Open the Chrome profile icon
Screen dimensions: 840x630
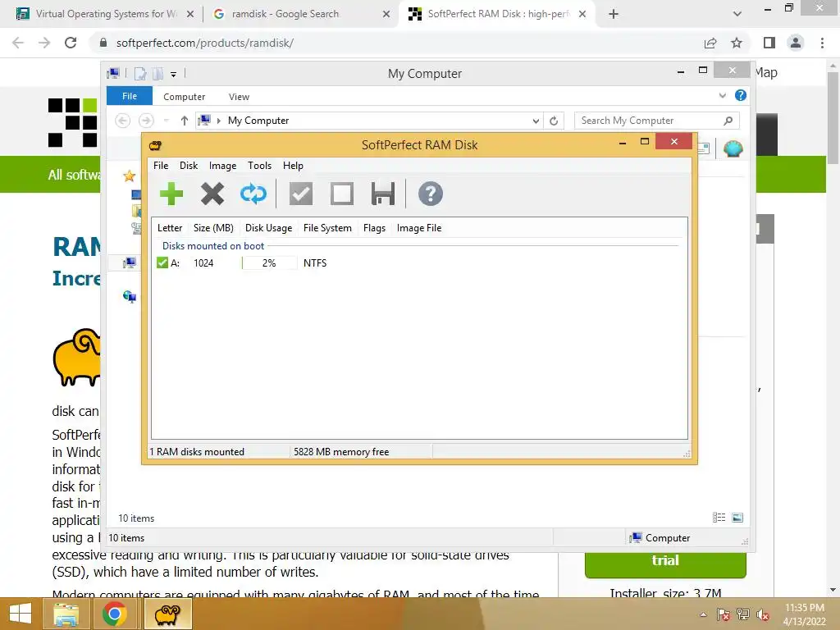[796, 43]
